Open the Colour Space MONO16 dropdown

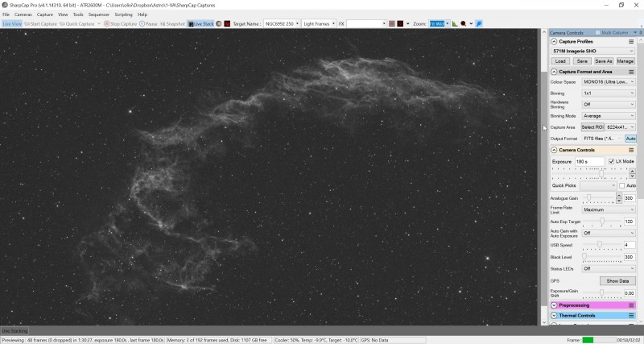(609, 82)
